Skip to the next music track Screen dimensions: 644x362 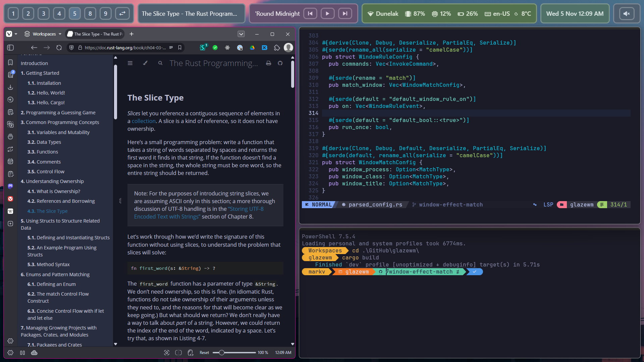(345, 13)
